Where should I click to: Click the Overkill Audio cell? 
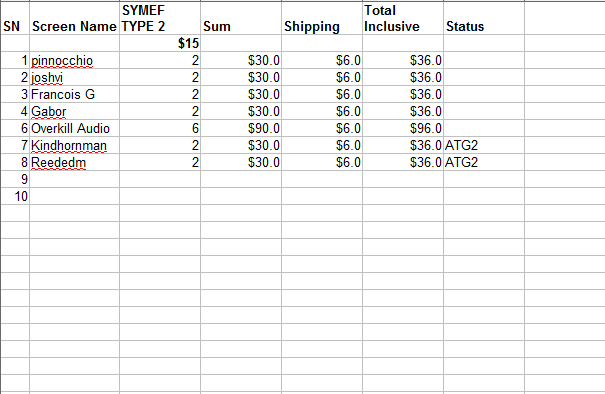click(x=74, y=128)
